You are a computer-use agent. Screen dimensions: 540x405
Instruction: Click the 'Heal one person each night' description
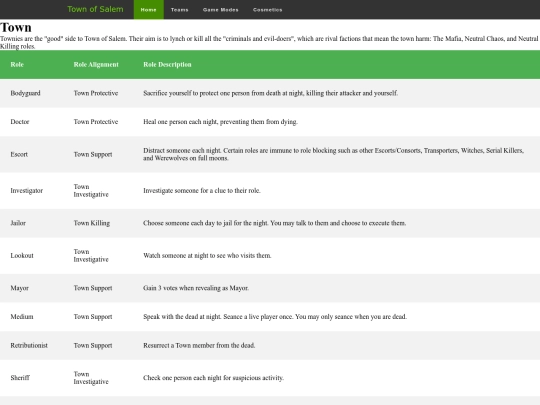point(220,122)
